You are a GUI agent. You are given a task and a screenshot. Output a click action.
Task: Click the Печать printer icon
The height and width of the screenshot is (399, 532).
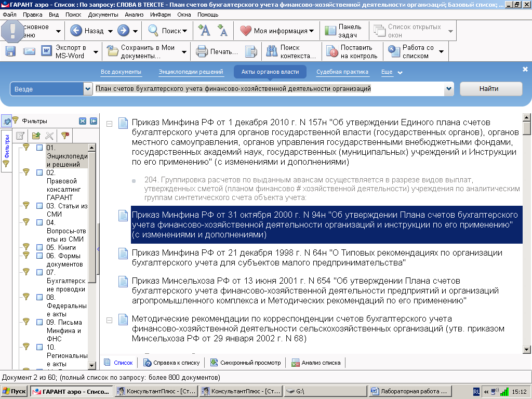202,51
